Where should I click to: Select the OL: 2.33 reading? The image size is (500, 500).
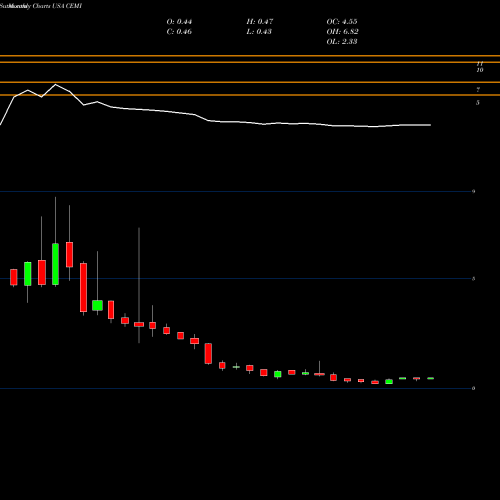click(x=342, y=42)
